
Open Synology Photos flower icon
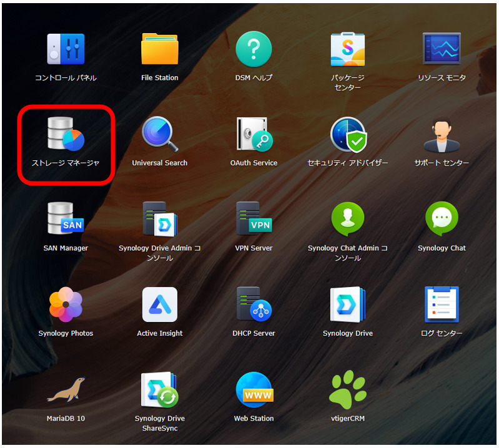coord(66,304)
